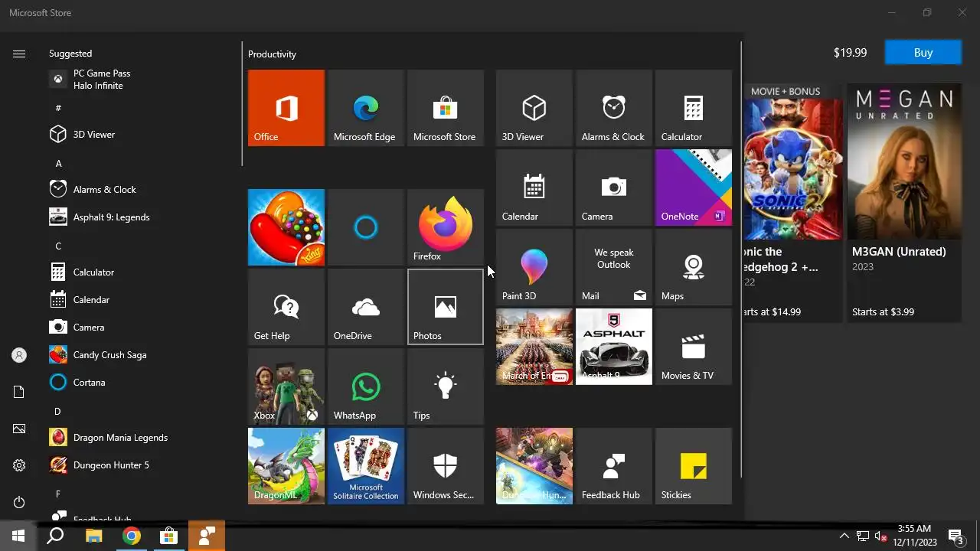Launch the Xbox tile
The image size is (980, 551).
coord(286,386)
